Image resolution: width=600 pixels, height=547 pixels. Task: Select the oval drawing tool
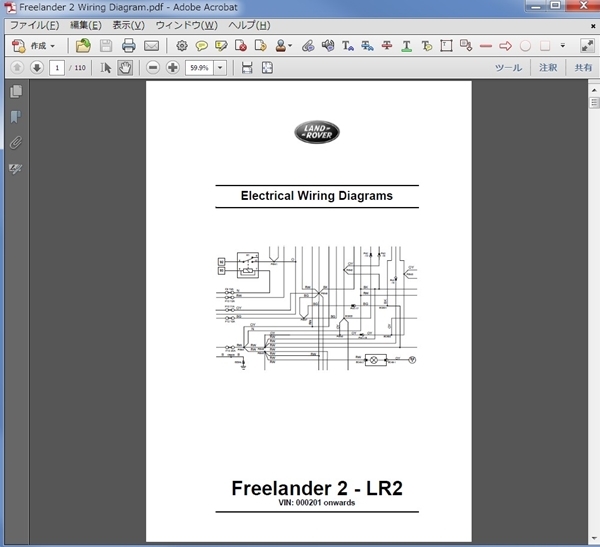(525, 46)
